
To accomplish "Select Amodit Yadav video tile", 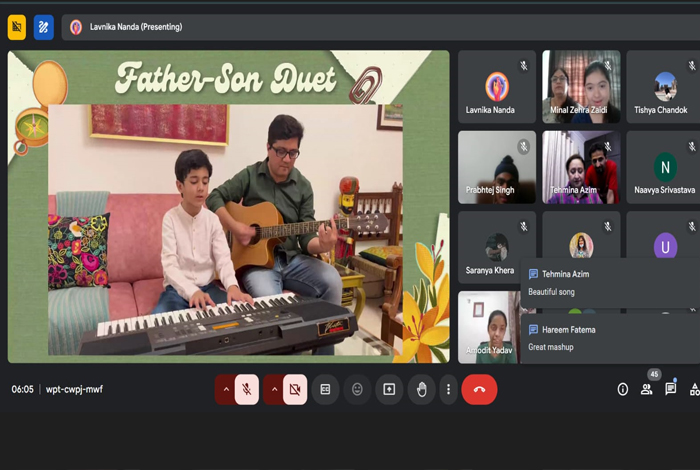I will pos(489,327).
